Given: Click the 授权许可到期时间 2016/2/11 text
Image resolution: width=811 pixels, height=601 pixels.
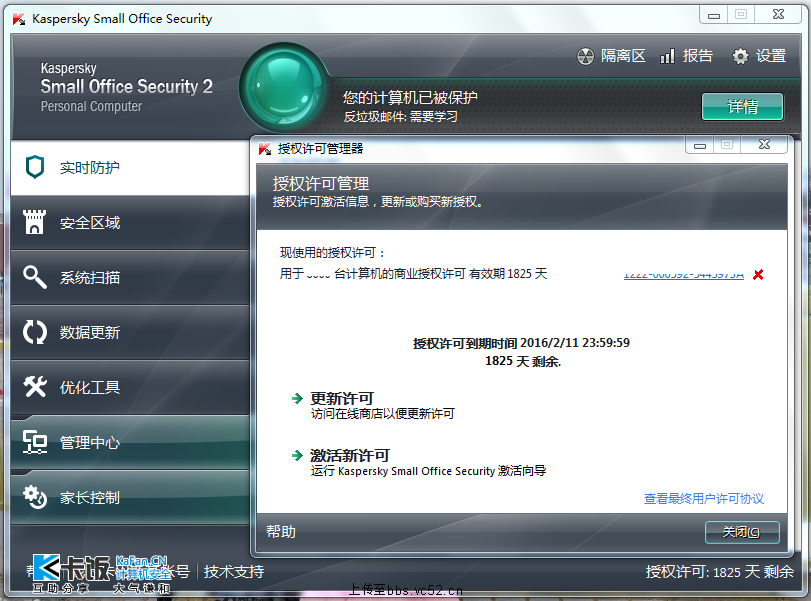Looking at the screenshot, I should (521, 343).
